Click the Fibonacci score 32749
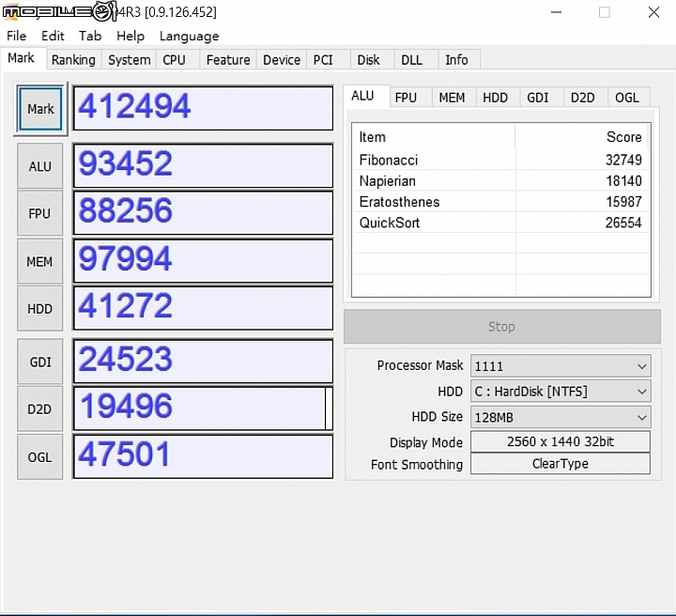 [623, 160]
